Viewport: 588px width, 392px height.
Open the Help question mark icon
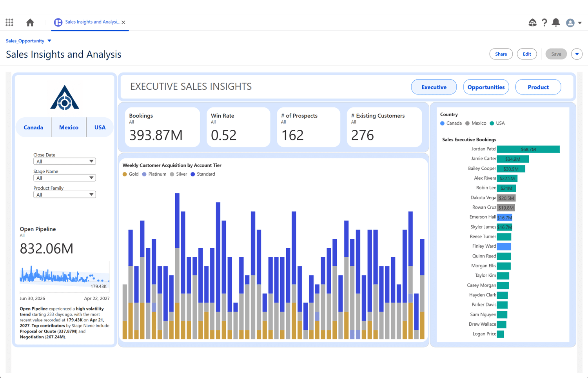tap(544, 22)
